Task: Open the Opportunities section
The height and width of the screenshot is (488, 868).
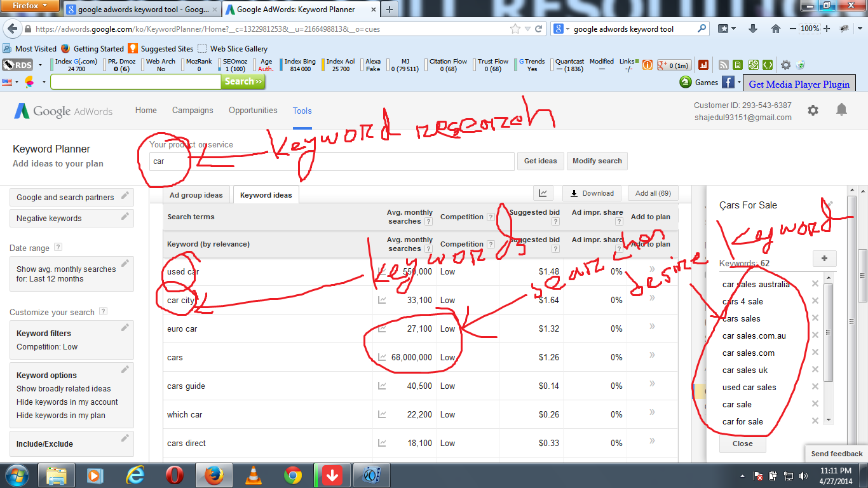Action: 253,110
